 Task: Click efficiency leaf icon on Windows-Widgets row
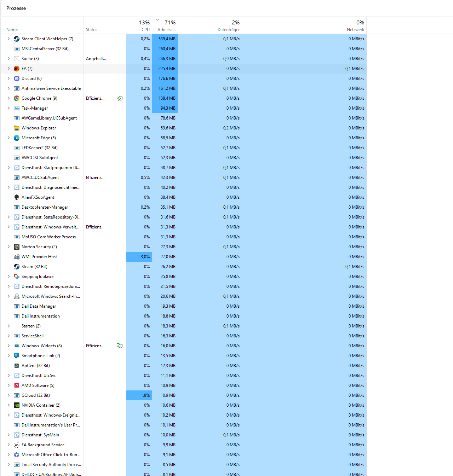point(120,346)
